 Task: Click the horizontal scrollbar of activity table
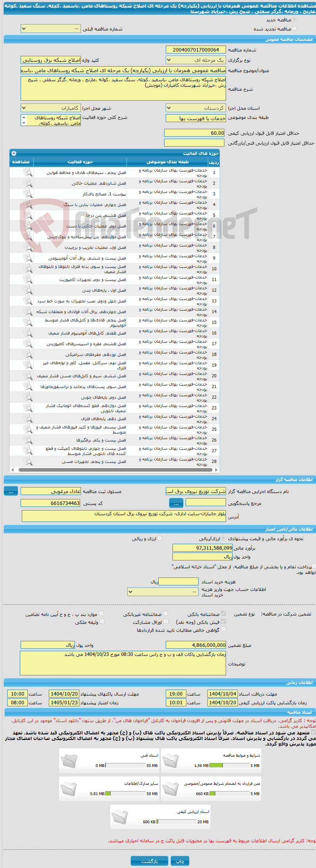[115, 470]
